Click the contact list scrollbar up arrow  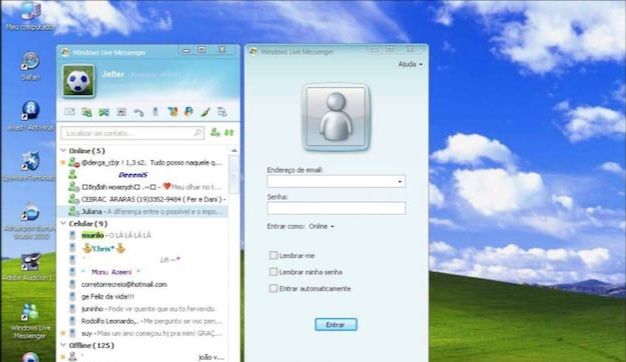pyautogui.click(x=234, y=150)
